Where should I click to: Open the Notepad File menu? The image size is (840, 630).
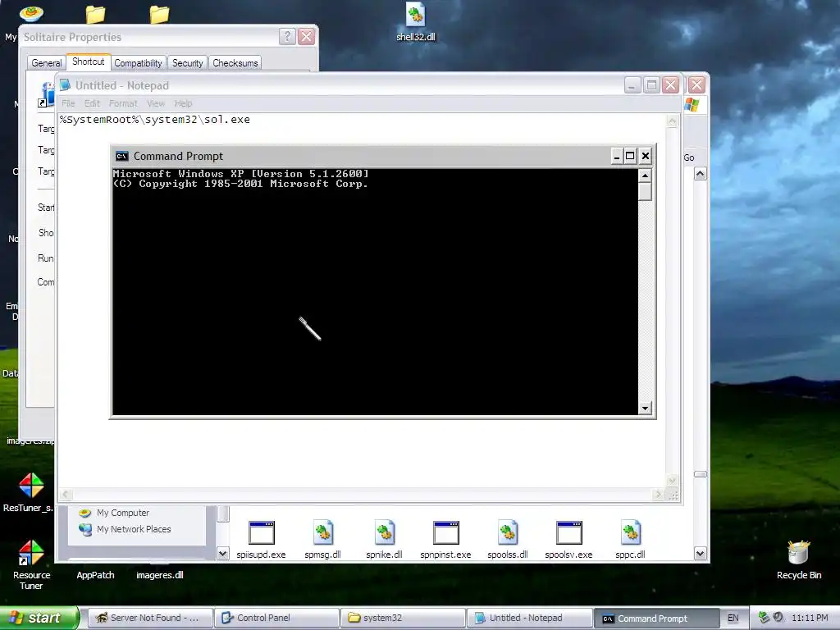pos(68,103)
